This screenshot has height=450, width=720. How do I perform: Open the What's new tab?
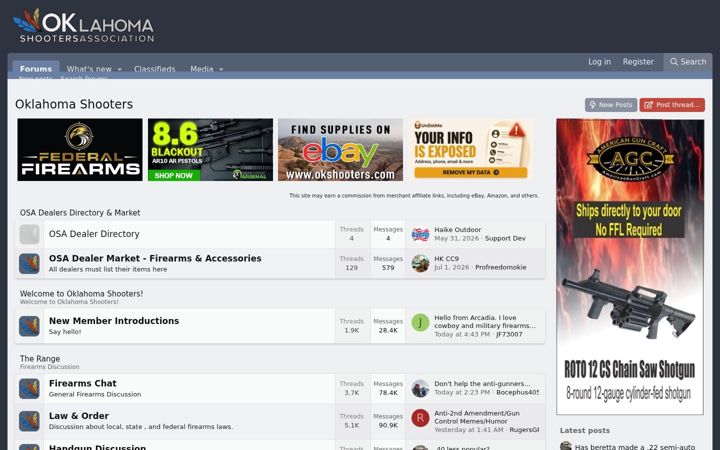[x=89, y=69]
